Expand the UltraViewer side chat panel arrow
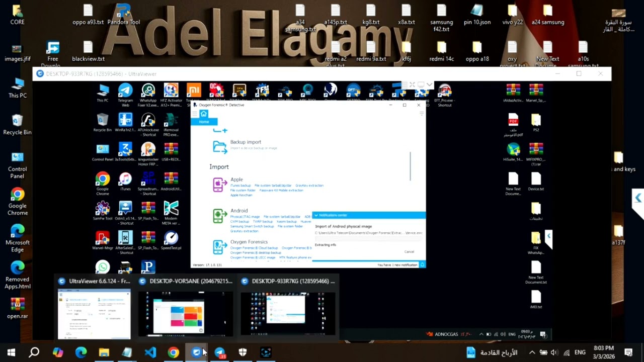644x362 pixels. coord(638,198)
